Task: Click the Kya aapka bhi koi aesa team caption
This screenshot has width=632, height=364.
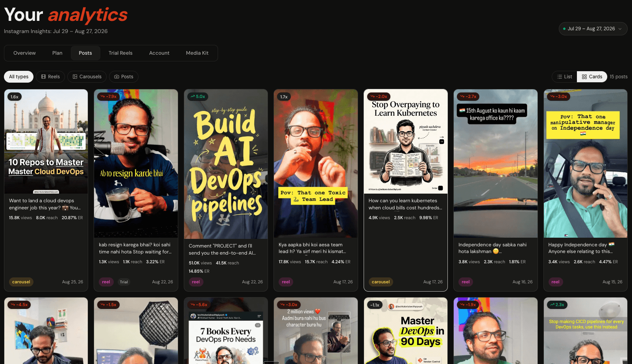Action: (312, 248)
